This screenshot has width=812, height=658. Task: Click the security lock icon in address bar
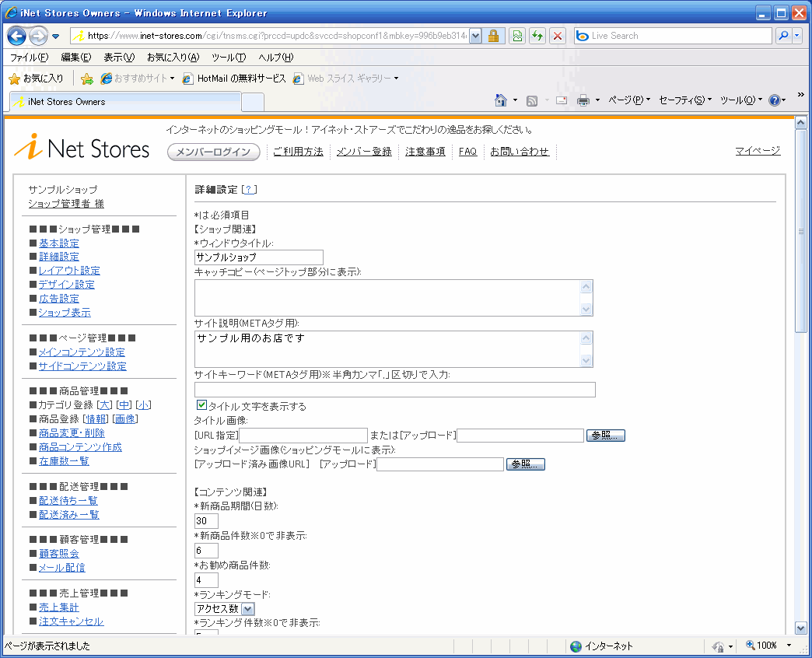click(x=494, y=36)
